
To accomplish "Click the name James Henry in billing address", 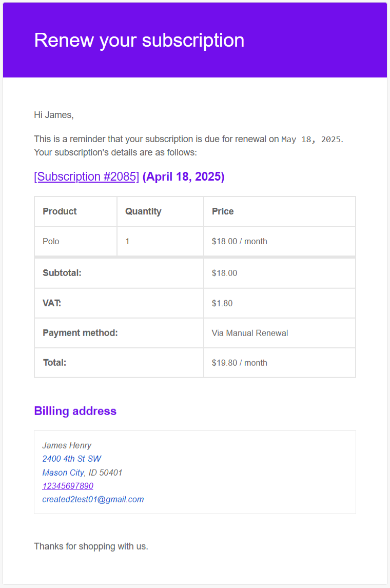I will click(x=67, y=445).
